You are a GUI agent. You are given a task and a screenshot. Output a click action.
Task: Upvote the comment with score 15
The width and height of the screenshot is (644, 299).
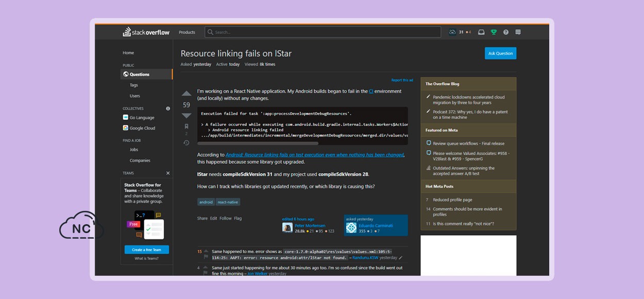(206, 251)
